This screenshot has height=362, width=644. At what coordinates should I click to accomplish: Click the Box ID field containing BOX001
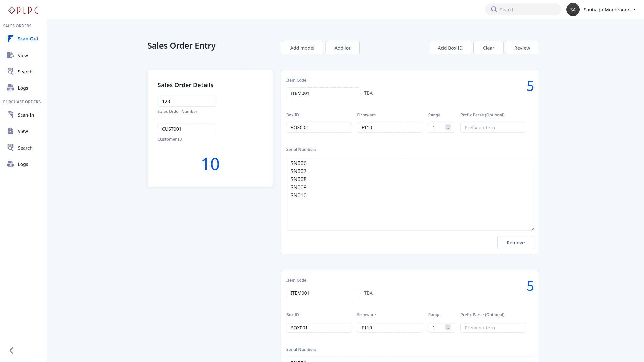point(319,327)
